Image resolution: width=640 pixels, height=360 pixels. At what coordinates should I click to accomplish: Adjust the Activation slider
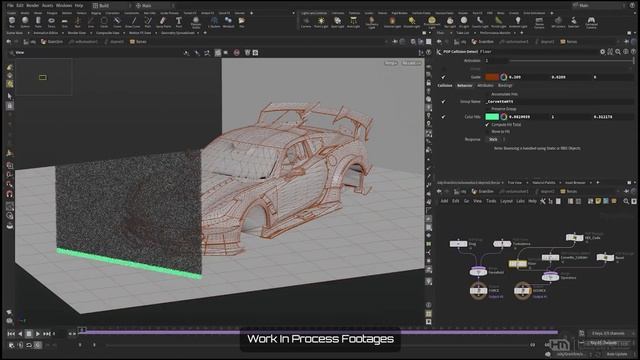[571, 61]
